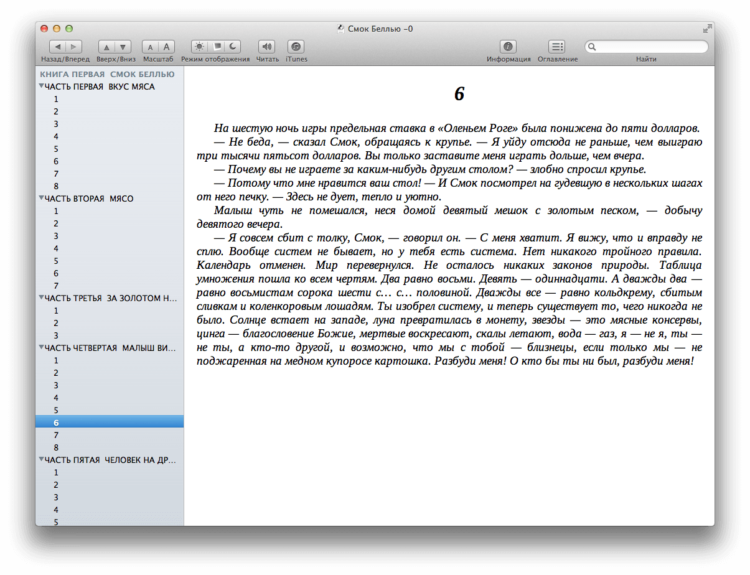Open chapter 3 of ЧАСТЬ ПЕРВАЯ
The width and height of the screenshot is (750, 575).
pyautogui.click(x=56, y=124)
